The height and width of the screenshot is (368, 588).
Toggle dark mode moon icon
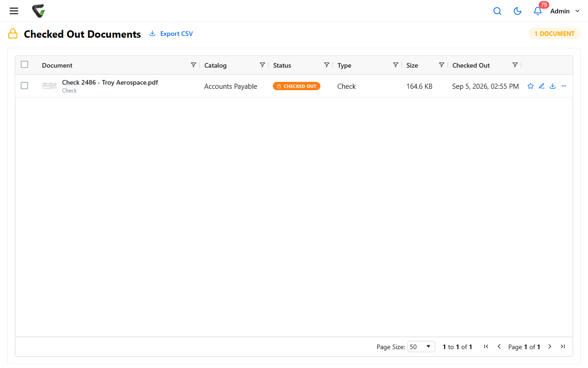(x=517, y=11)
